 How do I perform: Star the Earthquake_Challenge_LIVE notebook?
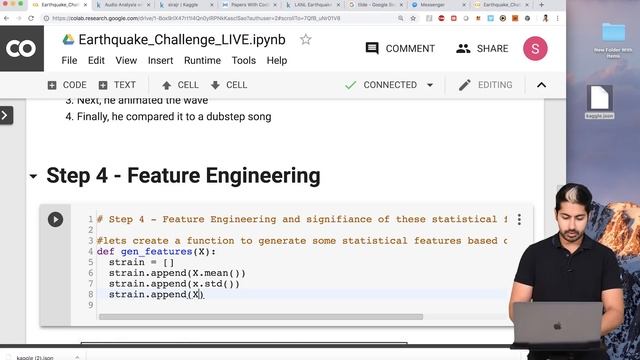(305, 40)
